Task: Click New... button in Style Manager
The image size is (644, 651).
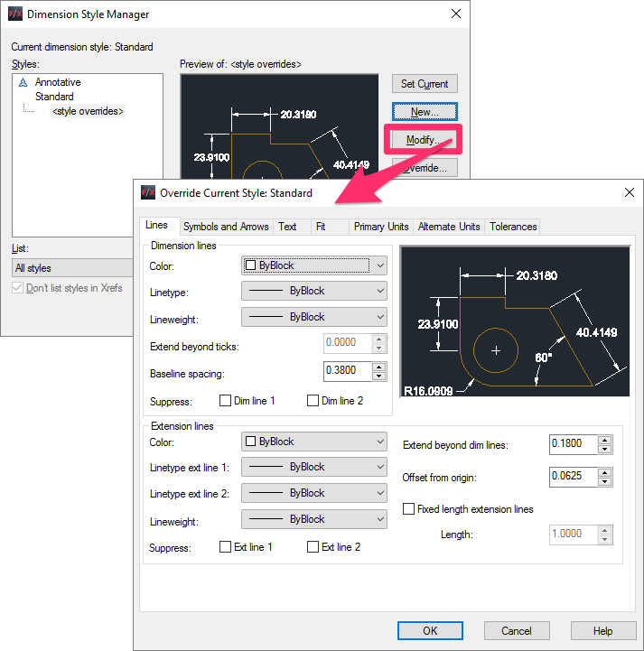Action: [425, 112]
